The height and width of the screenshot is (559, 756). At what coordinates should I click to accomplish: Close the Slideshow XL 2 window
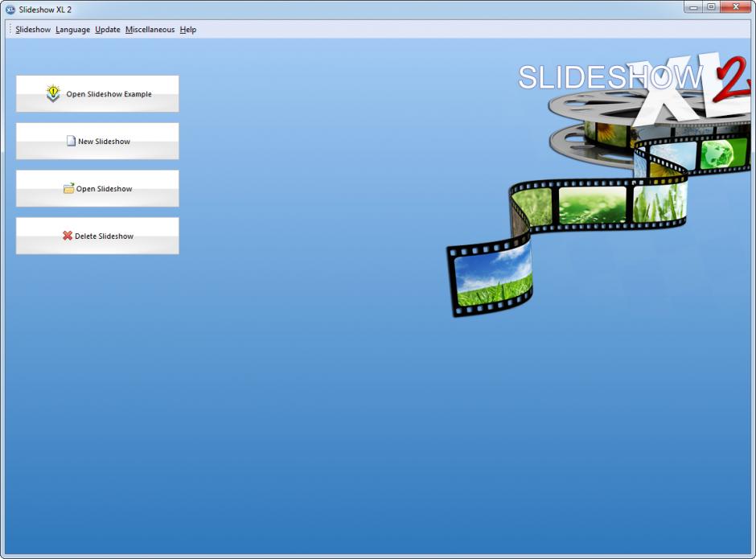pyautogui.click(x=736, y=6)
